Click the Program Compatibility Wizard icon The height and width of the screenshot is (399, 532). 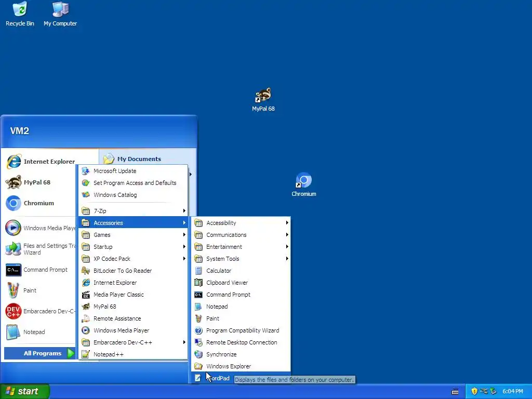tap(198, 330)
